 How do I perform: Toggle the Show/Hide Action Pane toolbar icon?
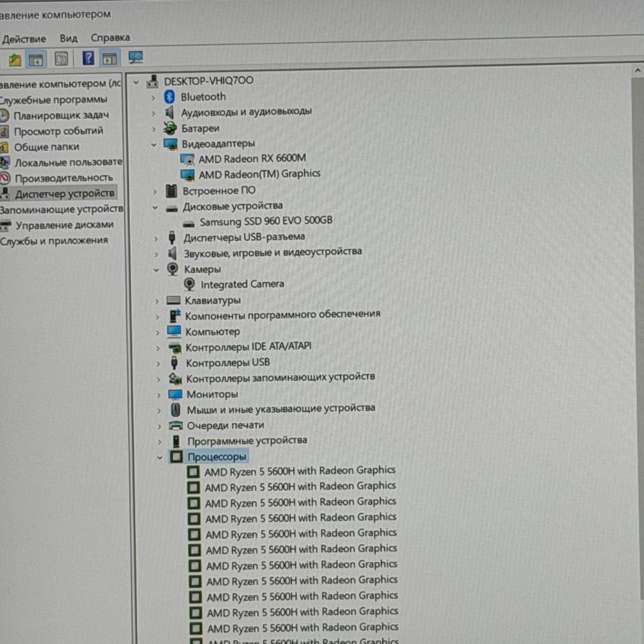[109, 59]
